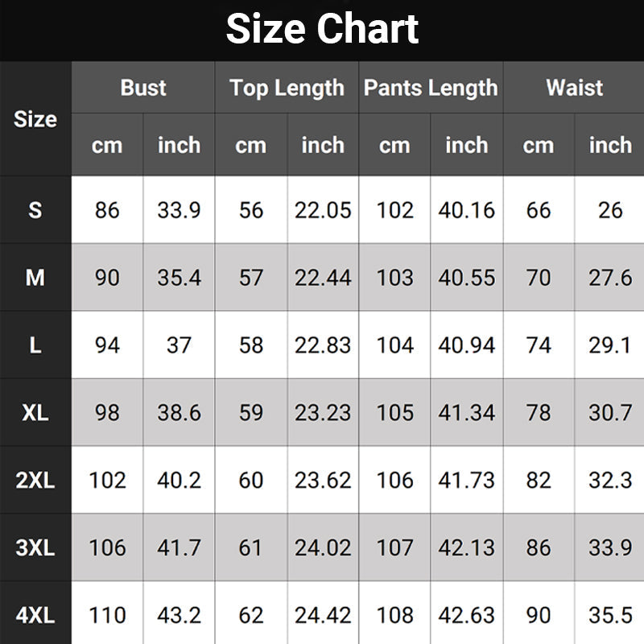Click the 29.1 waist inch cell

point(610,345)
